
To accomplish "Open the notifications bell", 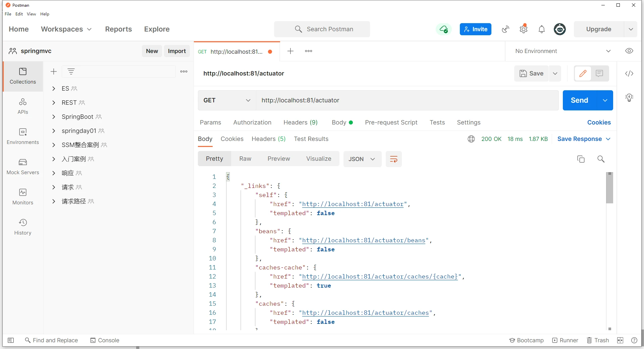I will coord(541,29).
